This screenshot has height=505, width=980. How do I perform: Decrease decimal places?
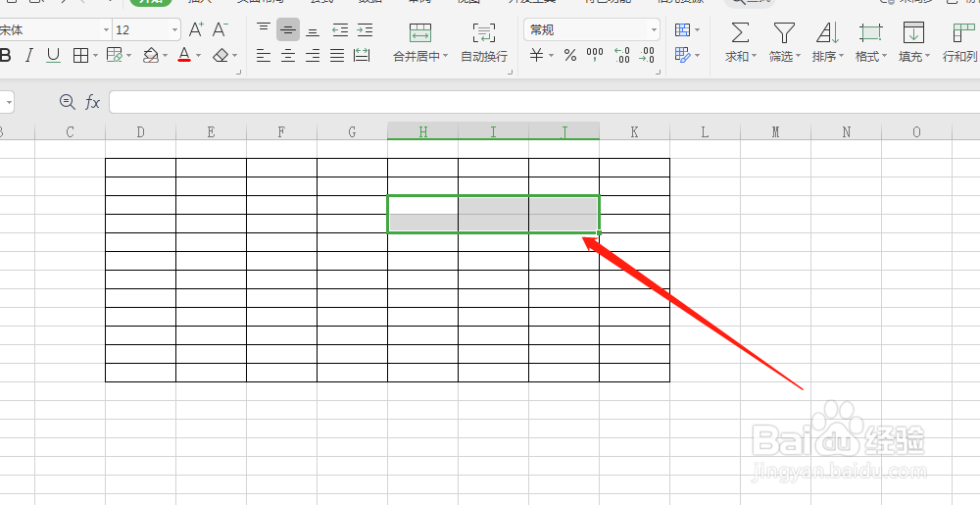tap(646, 56)
